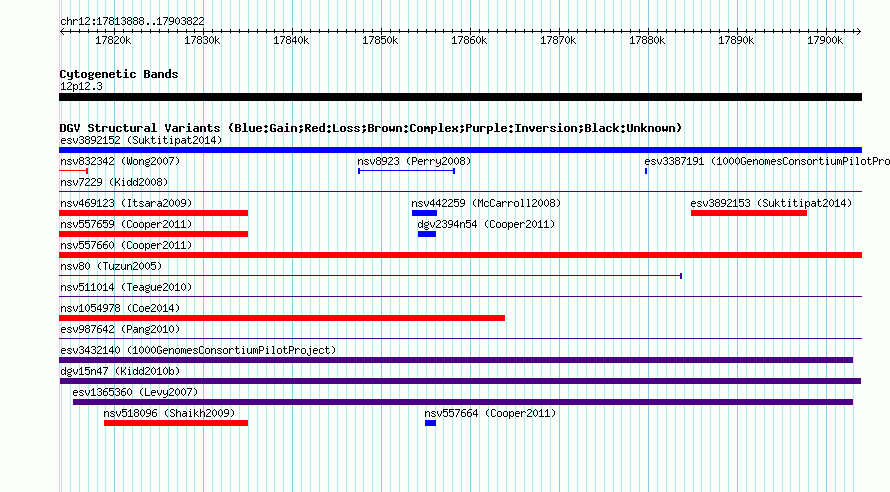Click the red loss bar of nsv469123

[x=153, y=213]
